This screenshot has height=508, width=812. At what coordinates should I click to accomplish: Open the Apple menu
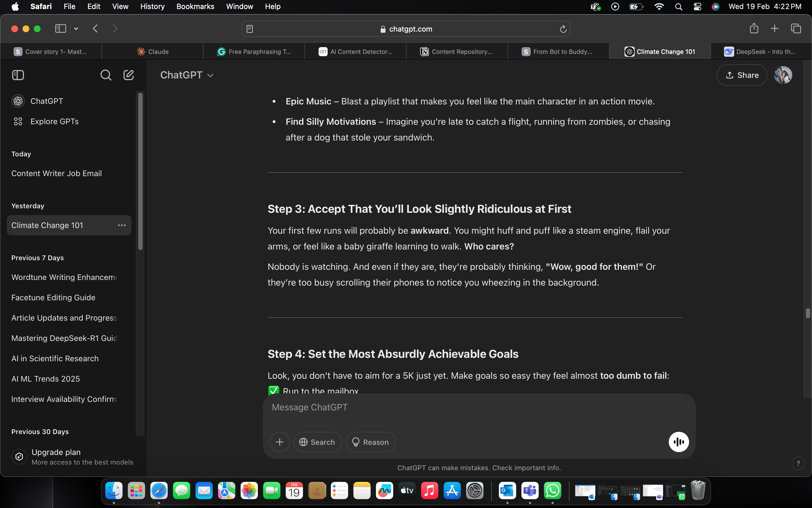pyautogui.click(x=15, y=7)
